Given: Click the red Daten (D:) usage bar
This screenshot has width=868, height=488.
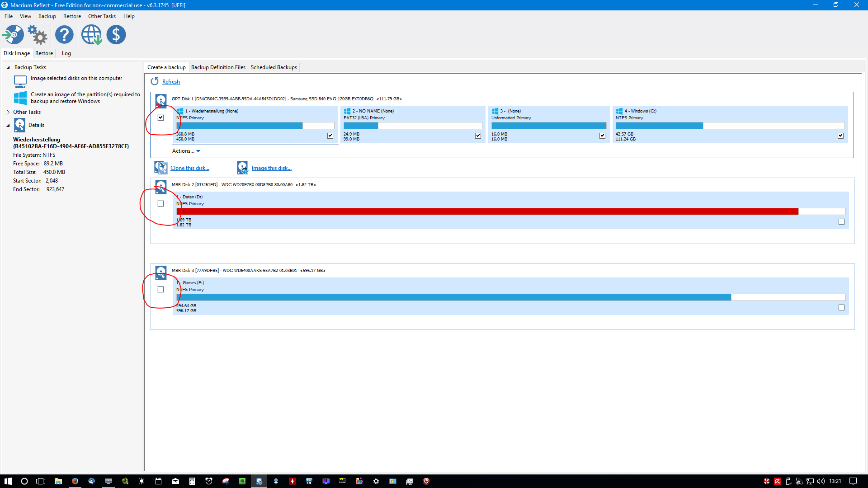Looking at the screenshot, I should 487,211.
